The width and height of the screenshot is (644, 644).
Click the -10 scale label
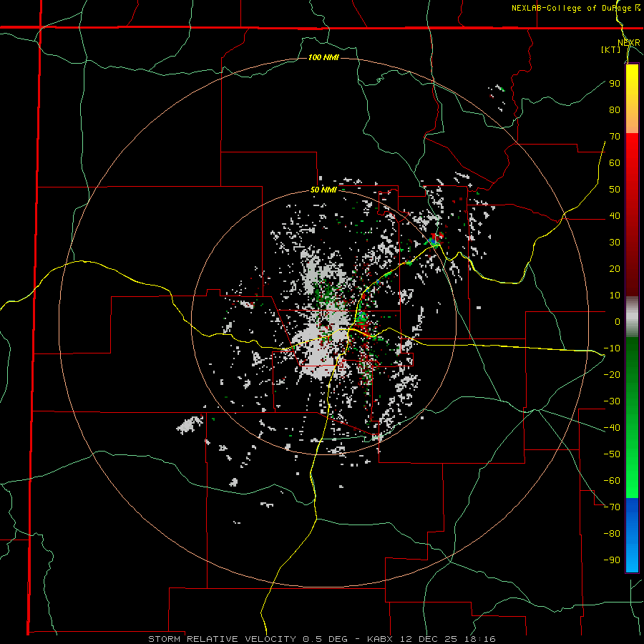(612, 348)
